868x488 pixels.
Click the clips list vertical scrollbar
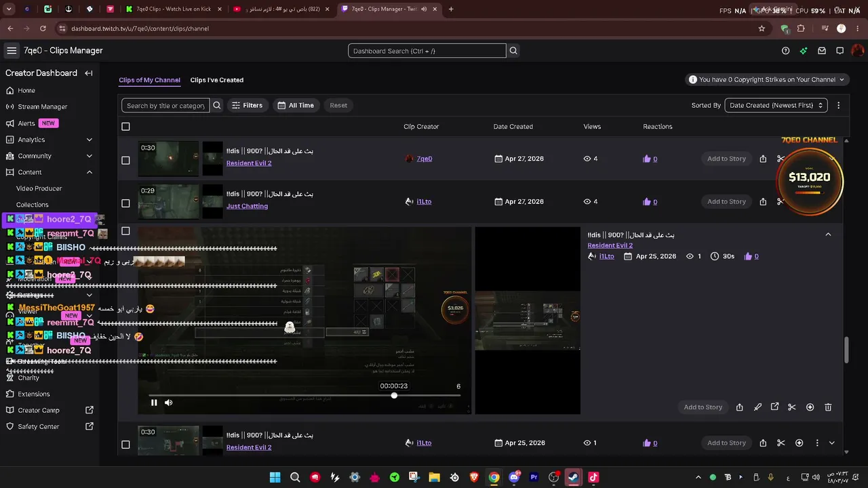[x=846, y=349]
